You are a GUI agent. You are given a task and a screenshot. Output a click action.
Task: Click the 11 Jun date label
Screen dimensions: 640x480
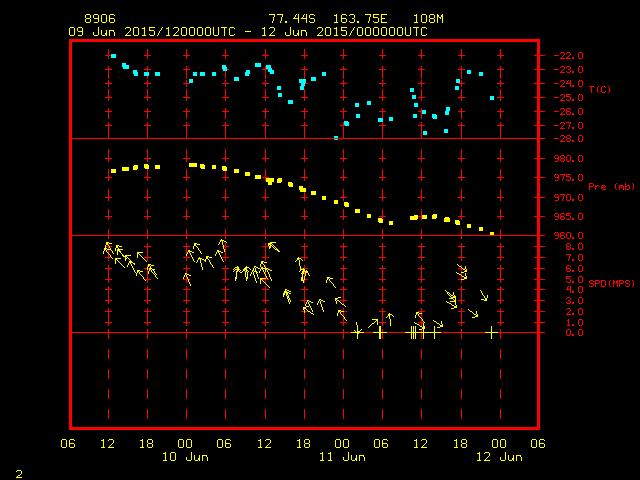point(342,457)
